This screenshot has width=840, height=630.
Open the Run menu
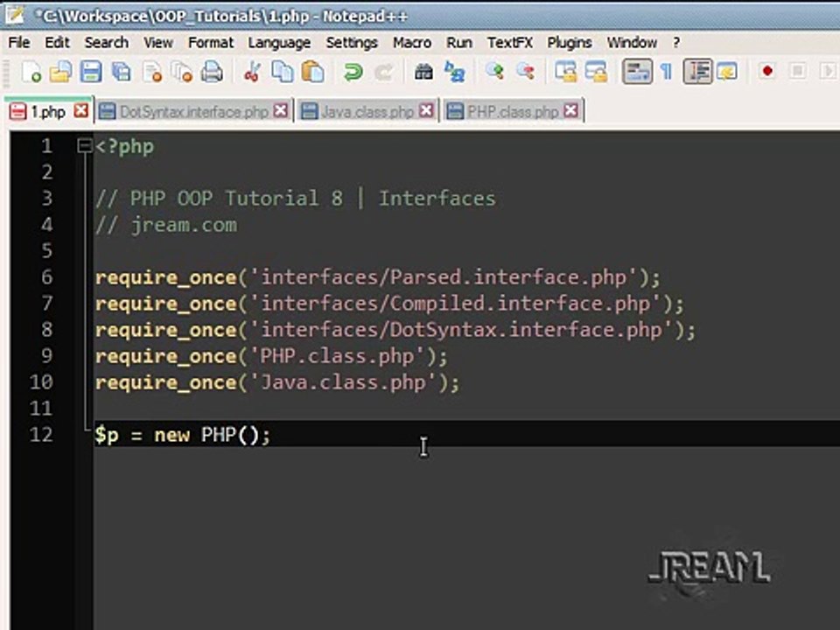tap(459, 42)
